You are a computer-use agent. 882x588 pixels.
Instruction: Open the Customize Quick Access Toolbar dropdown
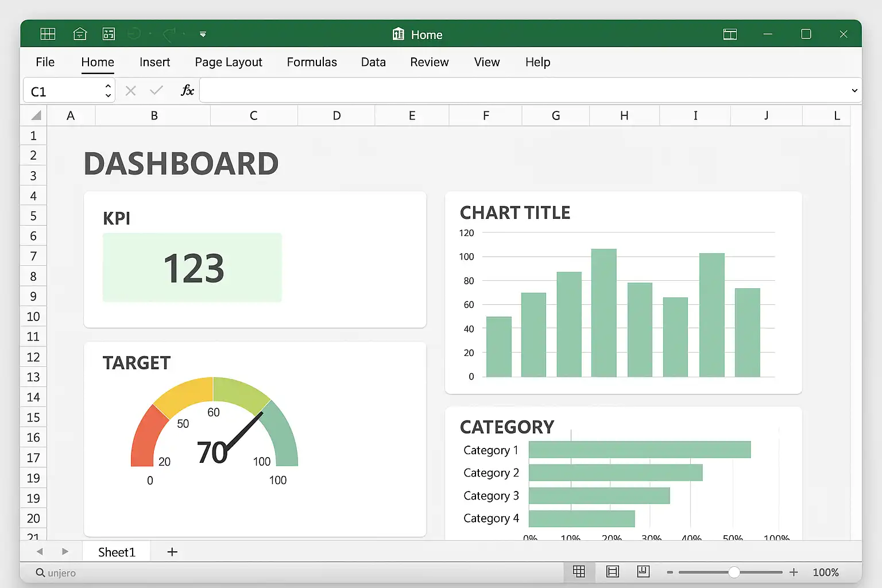pos(203,34)
